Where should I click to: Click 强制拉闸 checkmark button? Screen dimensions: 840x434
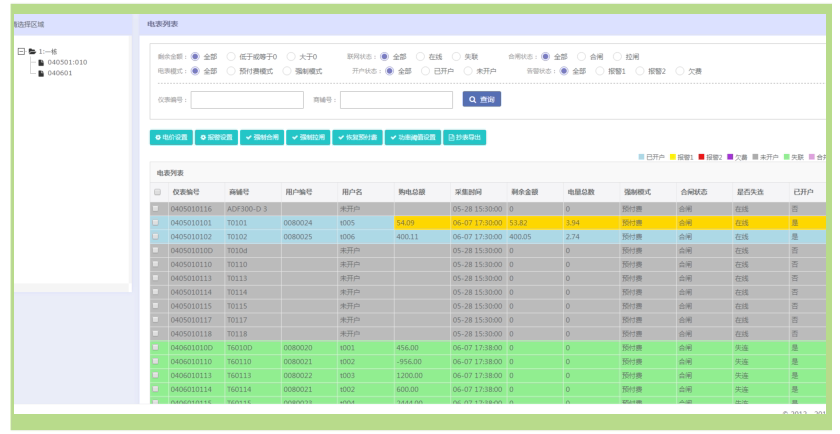(308, 138)
